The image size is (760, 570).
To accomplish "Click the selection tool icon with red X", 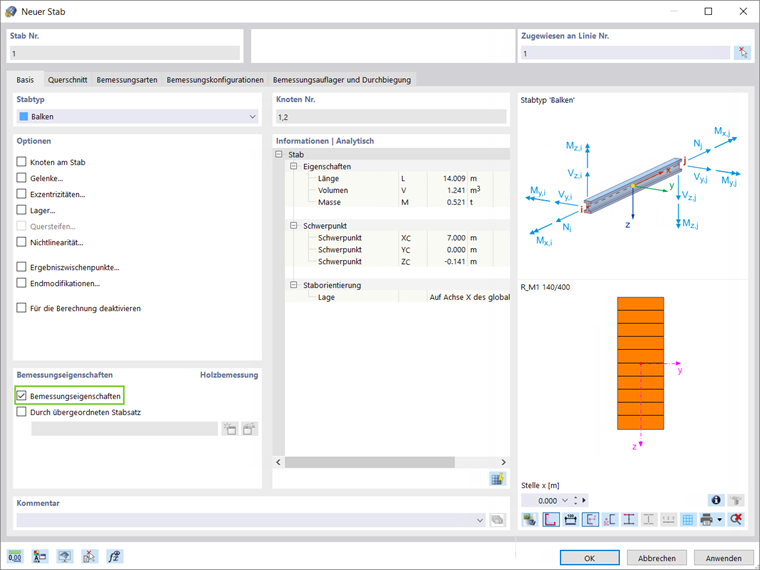I will (90, 556).
